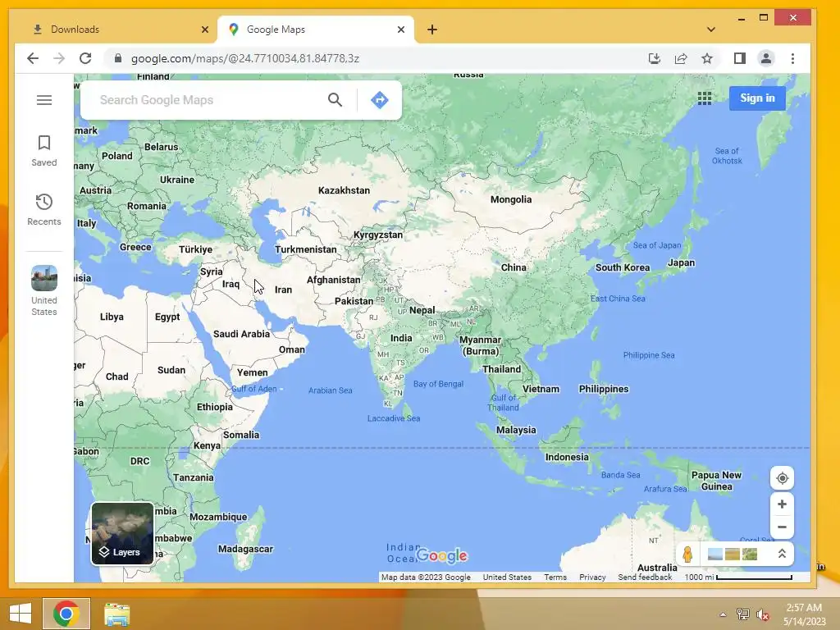Click the muted volume tray icon
Screen dimensions: 840x630
coord(762,614)
